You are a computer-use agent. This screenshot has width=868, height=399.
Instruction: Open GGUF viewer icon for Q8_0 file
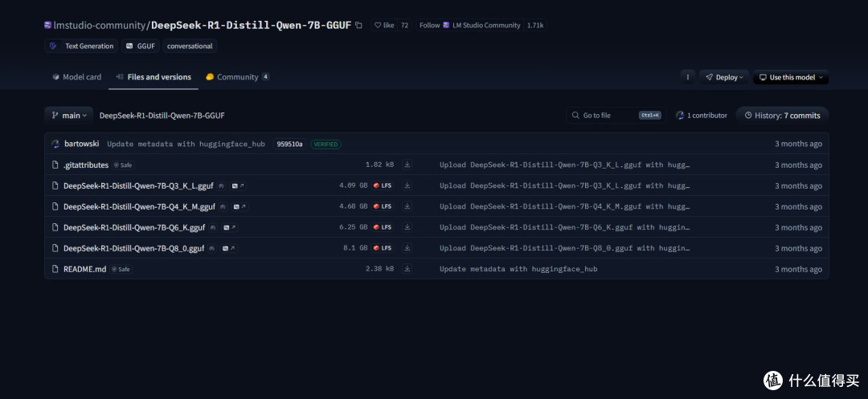click(x=228, y=248)
